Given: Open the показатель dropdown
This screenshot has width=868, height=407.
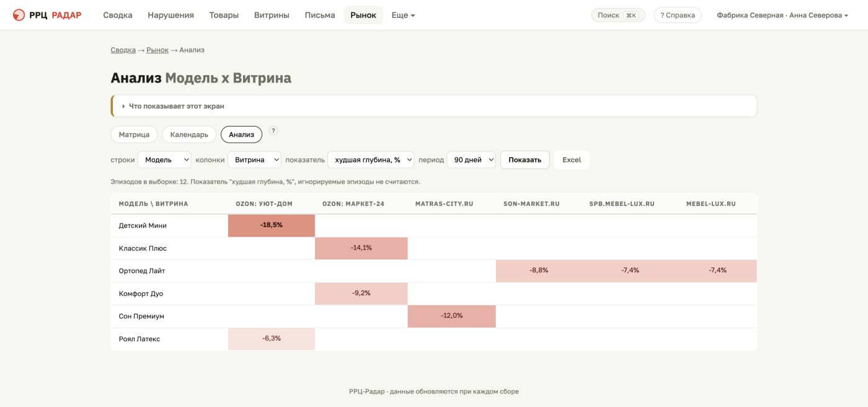Looking at the screenshot, I should (x=371, y=159).
